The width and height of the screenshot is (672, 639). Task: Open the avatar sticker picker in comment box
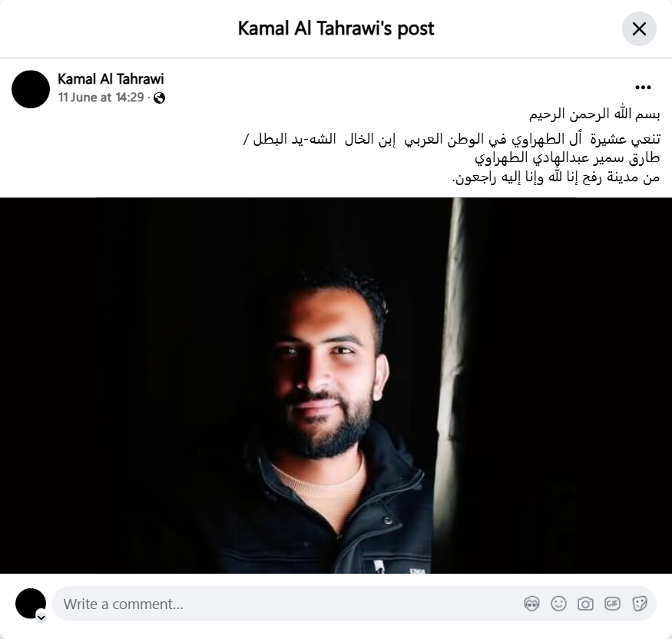coord(532,604)
